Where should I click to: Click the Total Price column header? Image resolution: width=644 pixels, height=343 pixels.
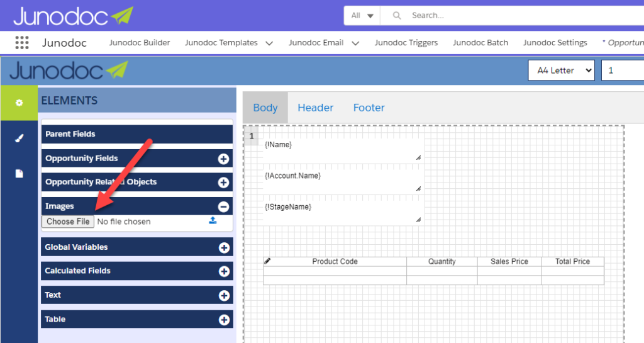572,262
